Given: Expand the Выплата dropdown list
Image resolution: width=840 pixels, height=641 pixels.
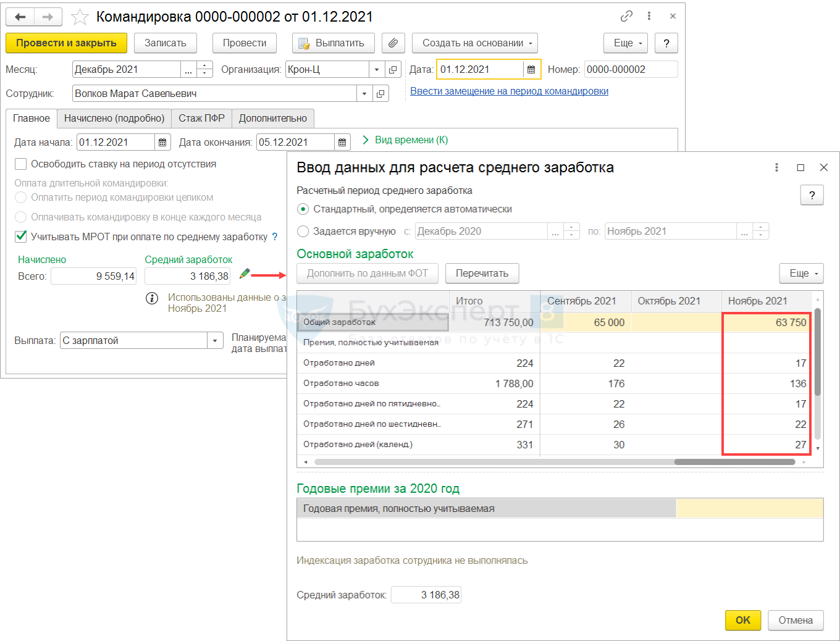Looking at the screenshot, I should (215, 341).
